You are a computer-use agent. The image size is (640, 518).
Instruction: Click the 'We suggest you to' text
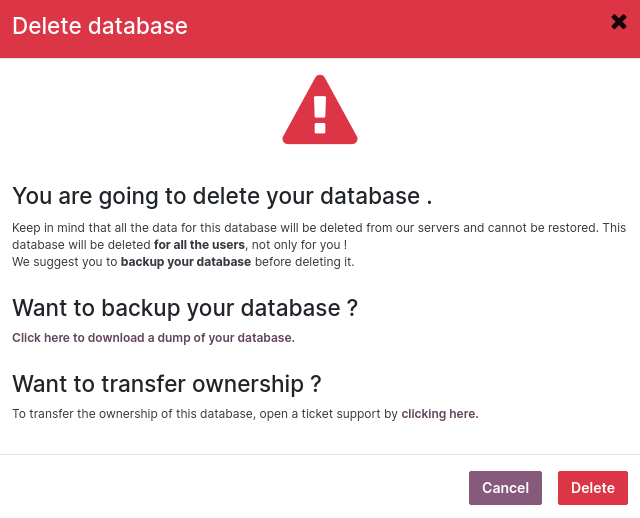[x=65, y=262]
